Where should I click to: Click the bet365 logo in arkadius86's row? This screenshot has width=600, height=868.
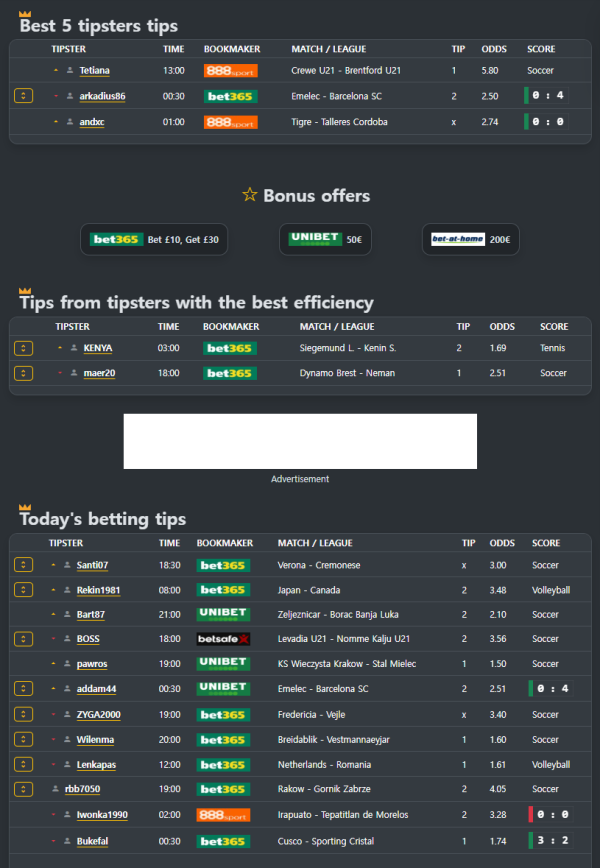pyautogui.click(x=231, y=96)
